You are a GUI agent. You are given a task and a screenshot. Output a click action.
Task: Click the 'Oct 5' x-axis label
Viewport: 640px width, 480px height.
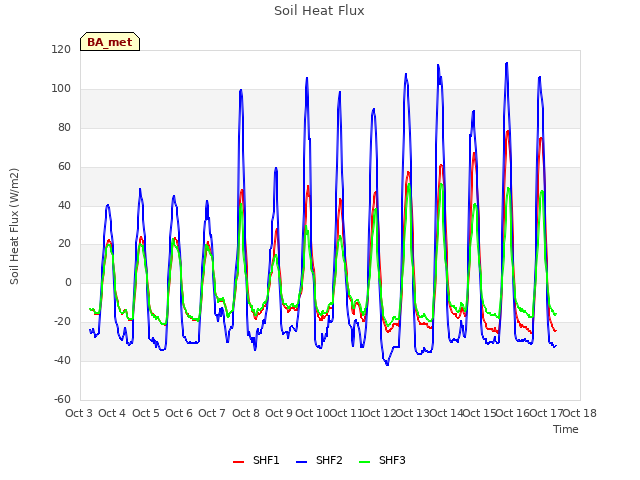tap(146, 413)
